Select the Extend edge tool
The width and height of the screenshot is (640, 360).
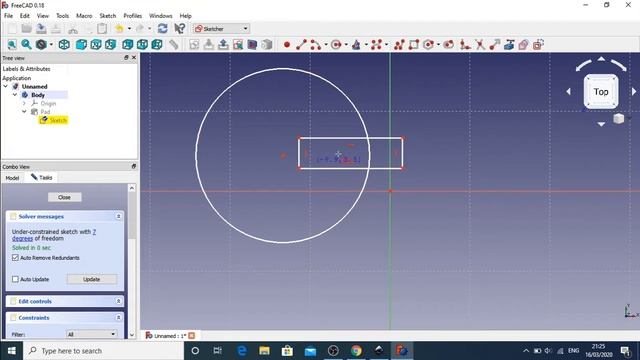click(x=495, y=44)
